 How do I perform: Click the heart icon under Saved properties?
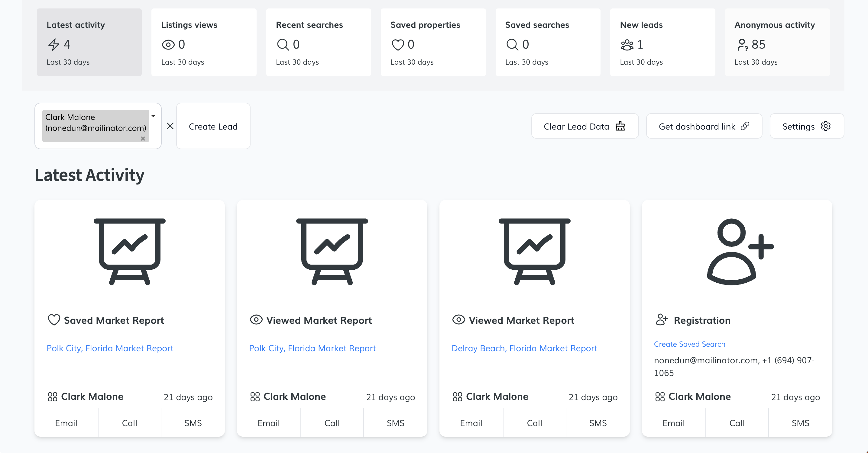pos(398,44)
